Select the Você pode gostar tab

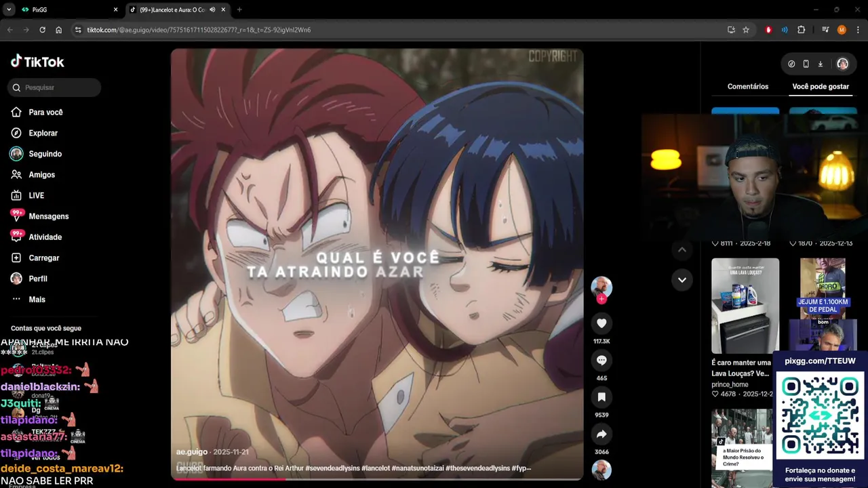[821, 87]
